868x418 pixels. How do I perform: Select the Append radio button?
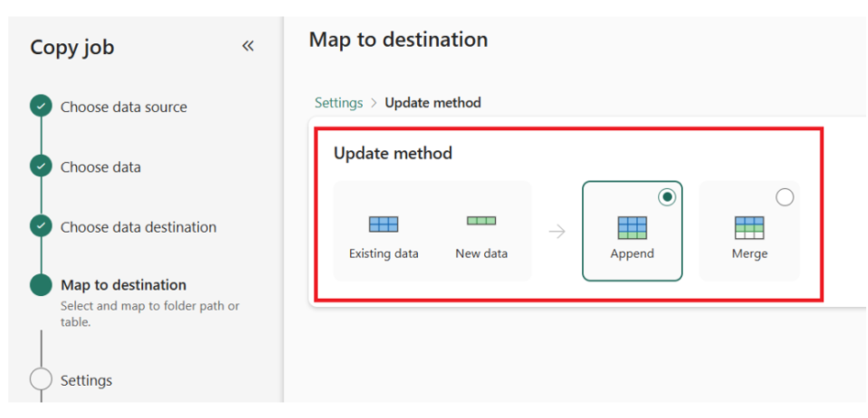(667, 197)
